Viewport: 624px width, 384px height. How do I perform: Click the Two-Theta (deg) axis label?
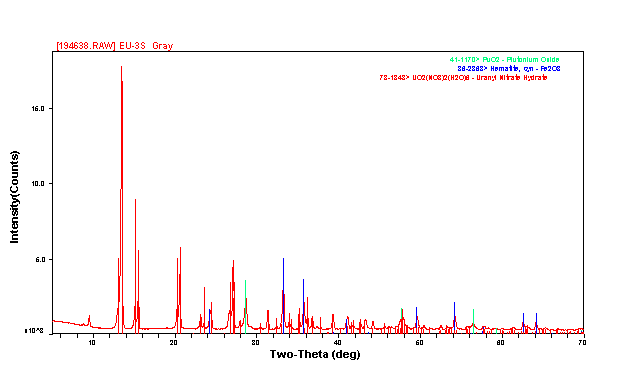point(315,354)
